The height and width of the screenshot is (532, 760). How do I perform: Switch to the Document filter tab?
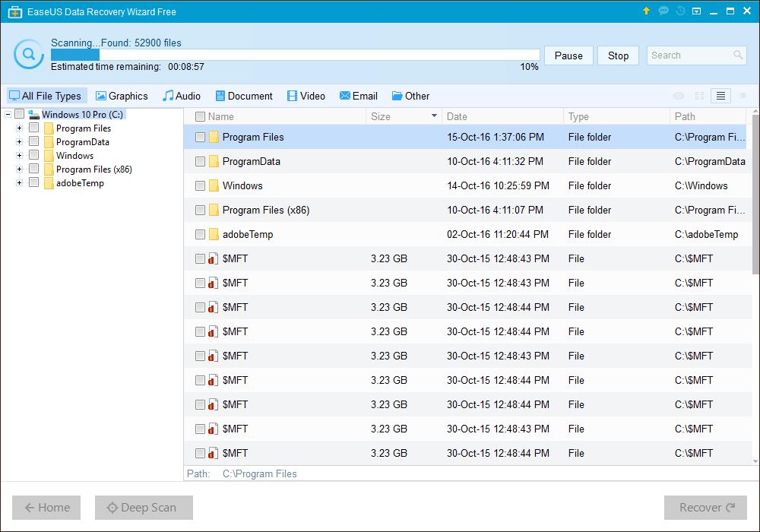[244, 96]
